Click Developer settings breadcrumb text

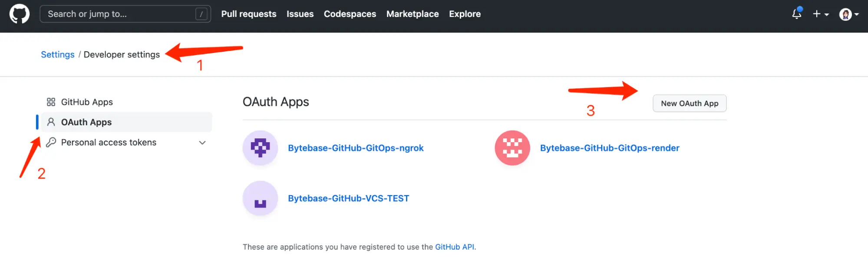[x=122, y=55]
